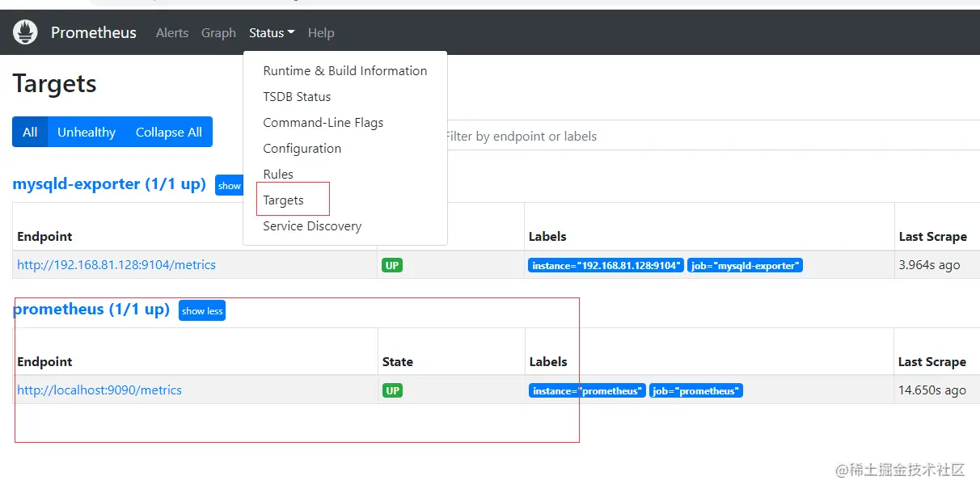Screen dimensions: 980x493
Task: Click the 14.650s ago scrape value
Action: pyautogui.click(x=932, y=390)
